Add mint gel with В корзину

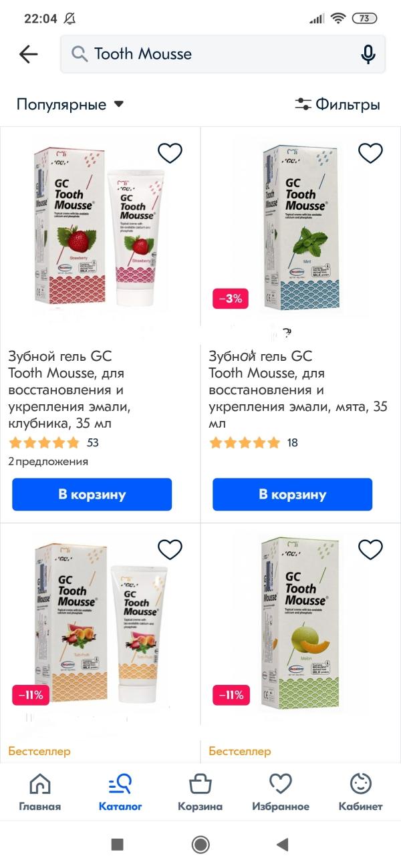click(292, 494)
